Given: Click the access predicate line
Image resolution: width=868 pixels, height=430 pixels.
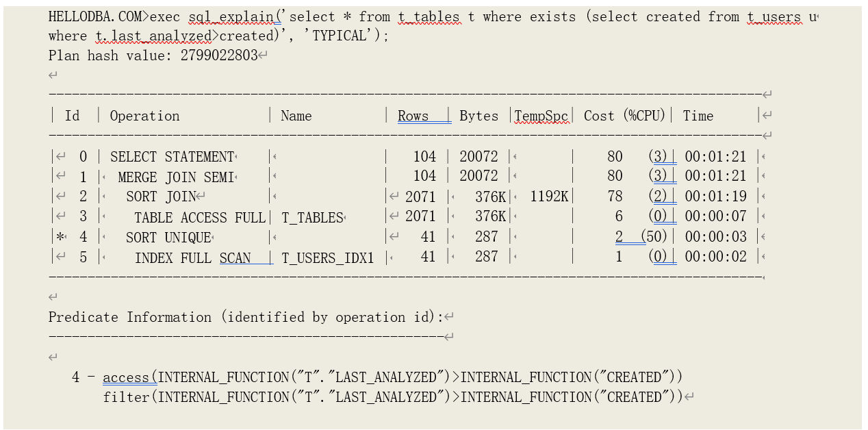Looking at the screenshot, I should click(x=392, y=377).
